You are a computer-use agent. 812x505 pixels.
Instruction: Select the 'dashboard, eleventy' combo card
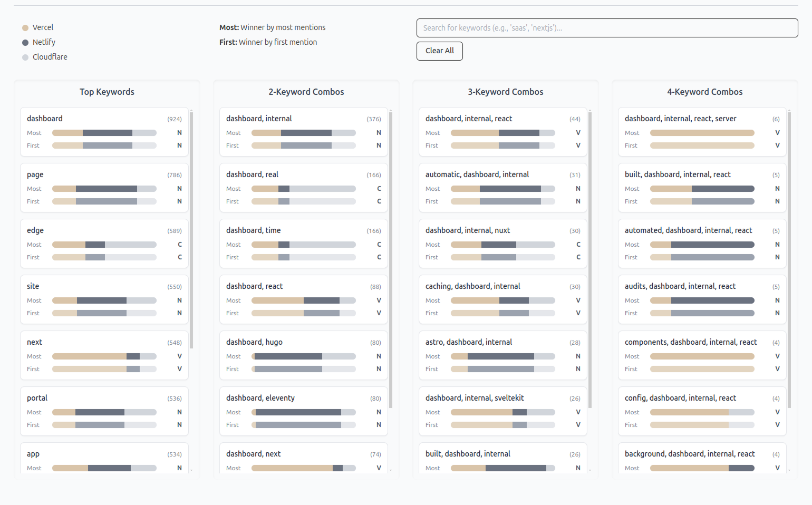pos(303,411)
